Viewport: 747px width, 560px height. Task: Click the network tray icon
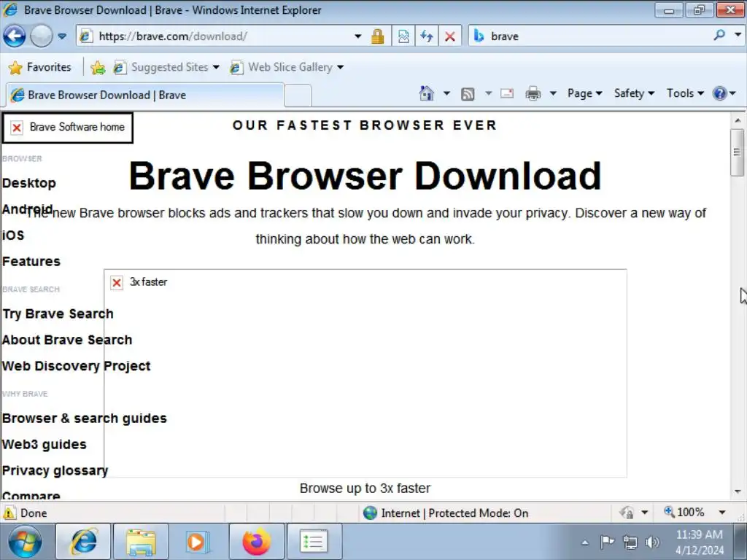point(630,542)
